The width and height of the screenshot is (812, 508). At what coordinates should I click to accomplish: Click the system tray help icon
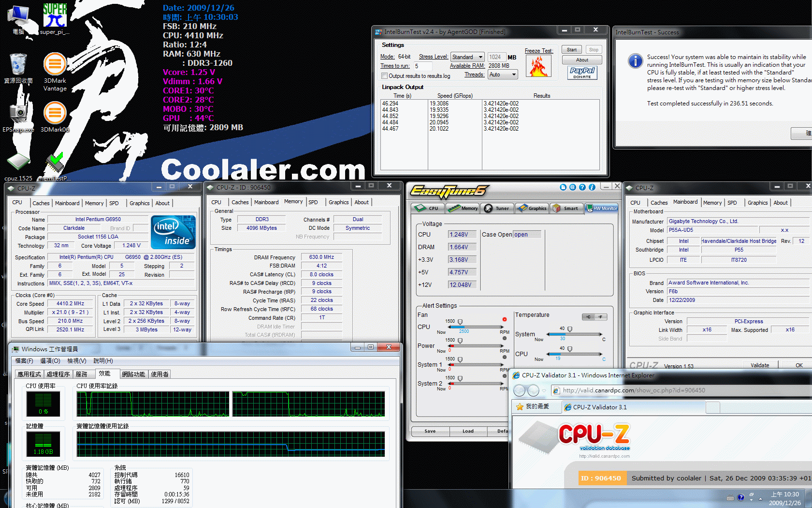point(740,497)
